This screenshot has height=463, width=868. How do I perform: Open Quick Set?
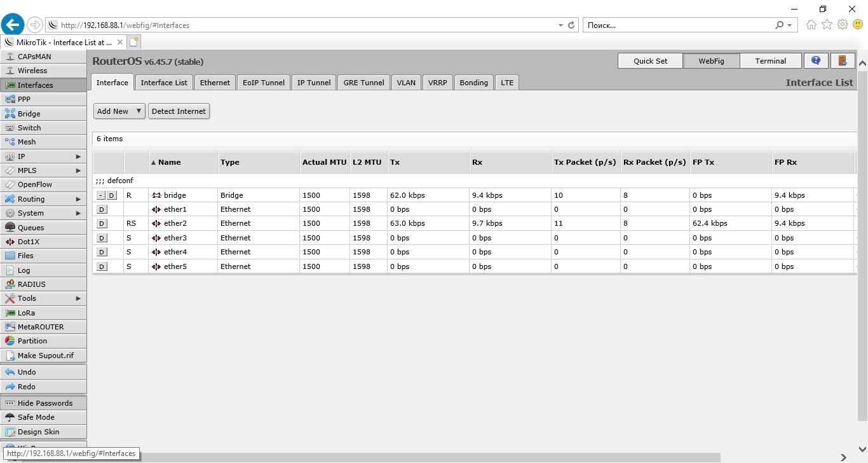pos(651,61)
